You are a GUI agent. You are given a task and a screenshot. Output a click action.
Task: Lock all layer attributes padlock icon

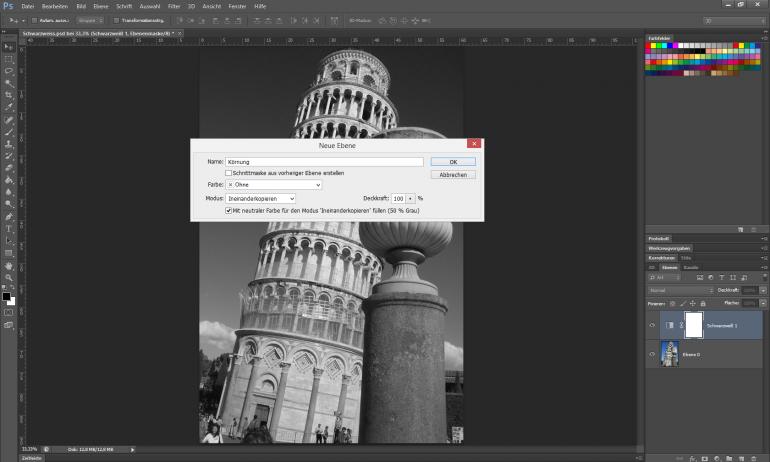click(703, 304)
